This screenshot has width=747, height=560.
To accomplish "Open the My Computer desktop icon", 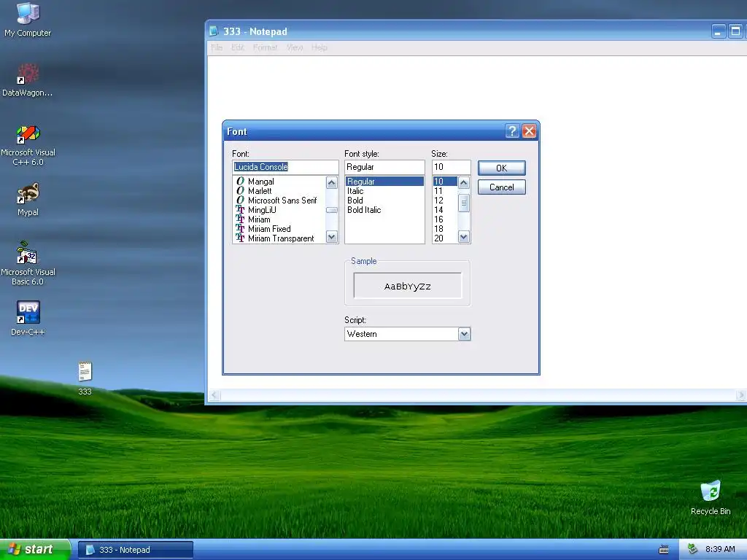I will [28, 20].
